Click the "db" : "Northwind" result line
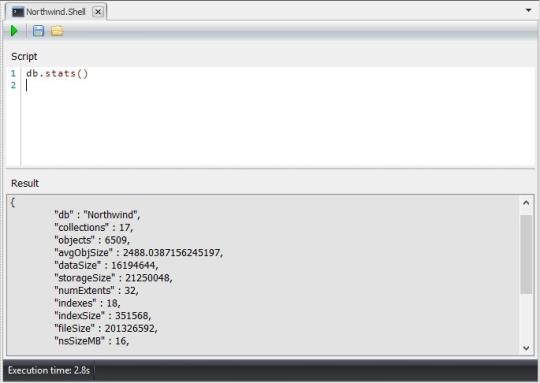This screenshot has width=540, height=383. coord(97,215)
